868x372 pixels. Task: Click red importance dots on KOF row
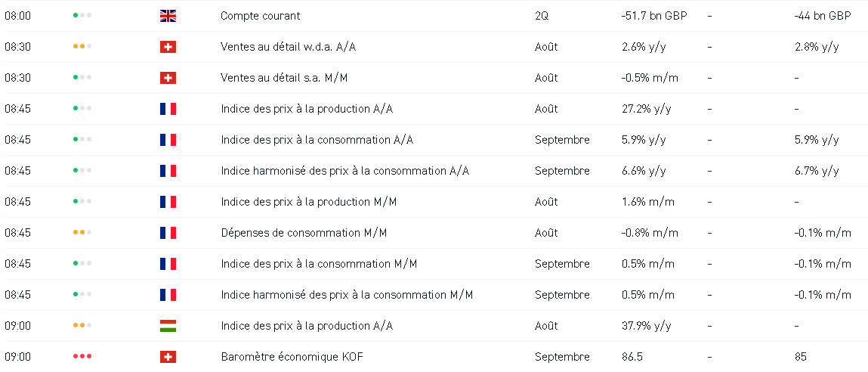pyautogui.click(x=82, y=357)
